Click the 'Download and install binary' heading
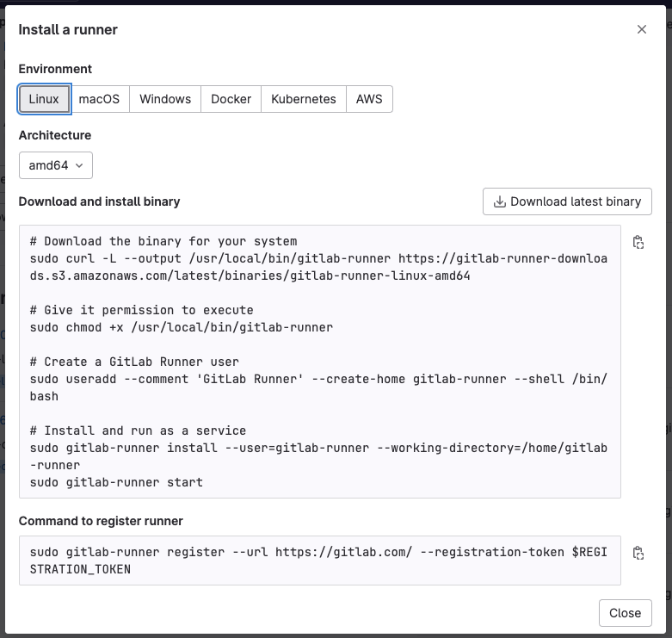 point(100,201)
